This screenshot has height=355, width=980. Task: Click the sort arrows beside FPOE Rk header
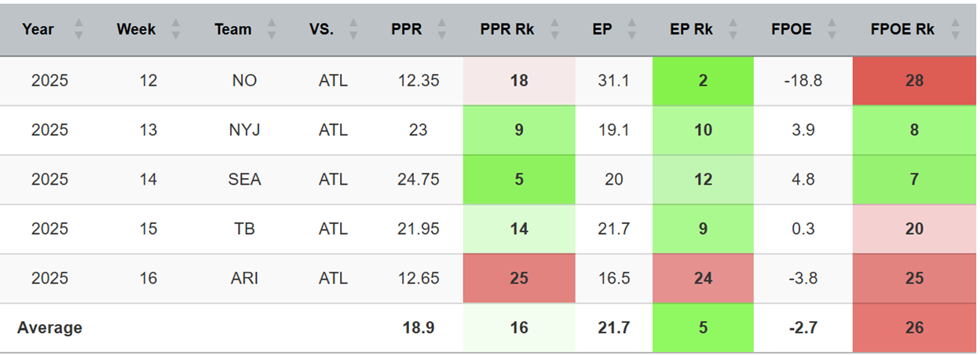click(955, 30)
